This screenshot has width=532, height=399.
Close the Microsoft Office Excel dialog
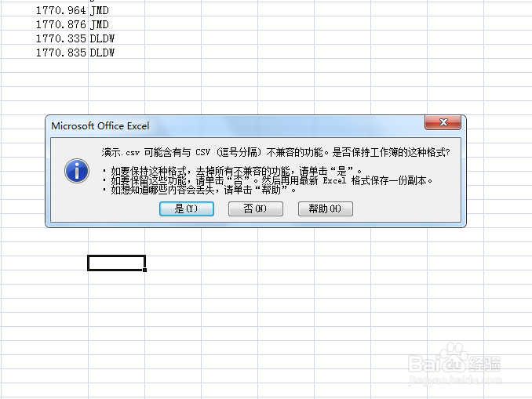point(443,122)
